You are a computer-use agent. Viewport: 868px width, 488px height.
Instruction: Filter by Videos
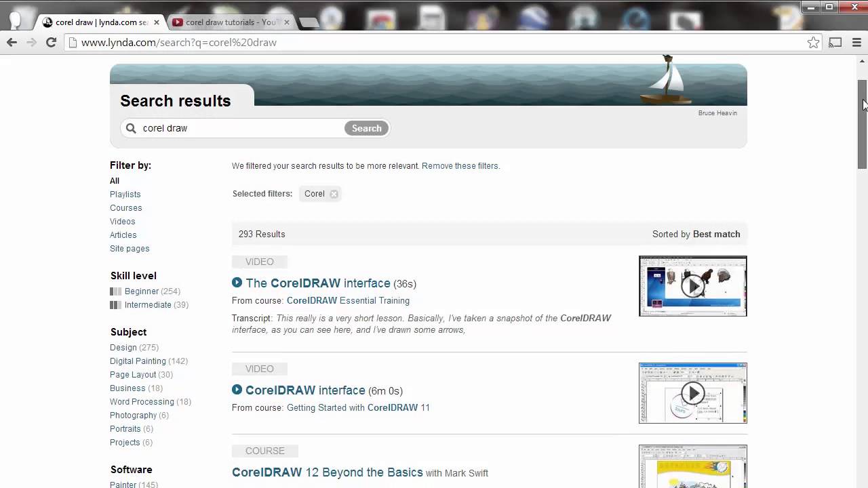click(123, 222)
